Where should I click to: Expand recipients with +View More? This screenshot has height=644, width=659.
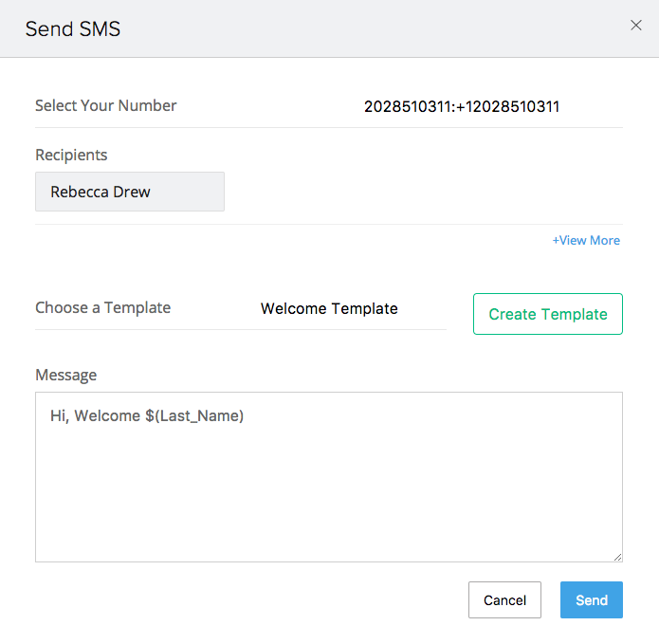pyautogui.click(x=586, y=241)
